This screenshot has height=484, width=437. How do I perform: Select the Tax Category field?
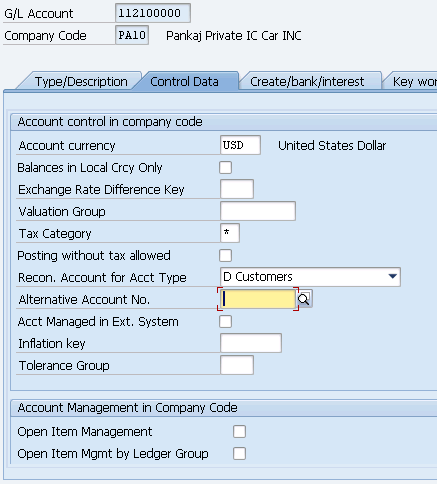[x=230, y=233]
